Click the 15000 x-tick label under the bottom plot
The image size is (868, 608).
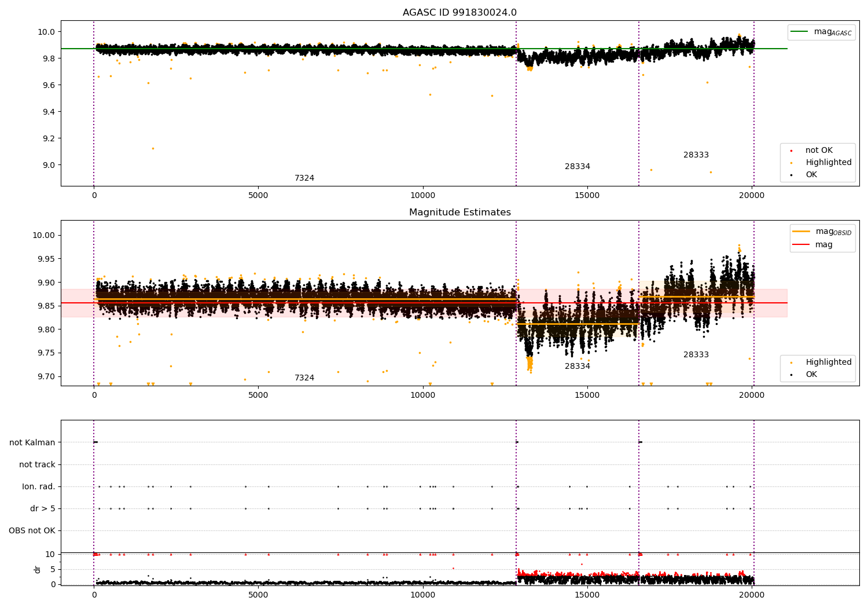point(587,595)
